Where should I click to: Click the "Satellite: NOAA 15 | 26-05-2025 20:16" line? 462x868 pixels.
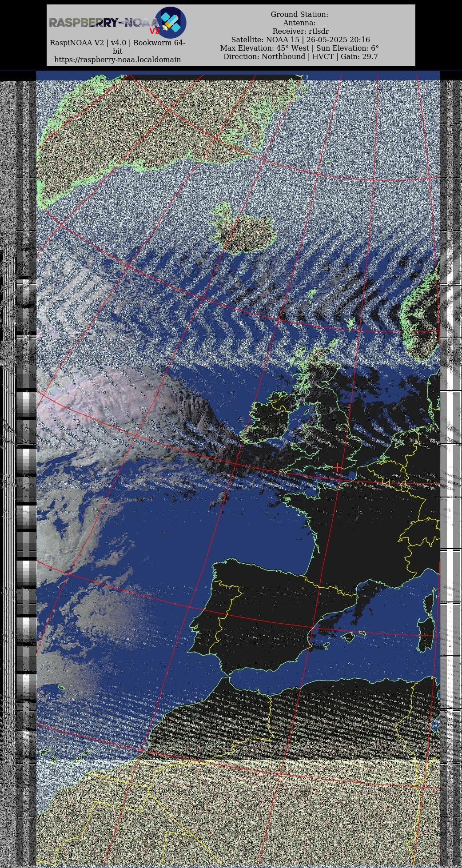coord(300,40)
